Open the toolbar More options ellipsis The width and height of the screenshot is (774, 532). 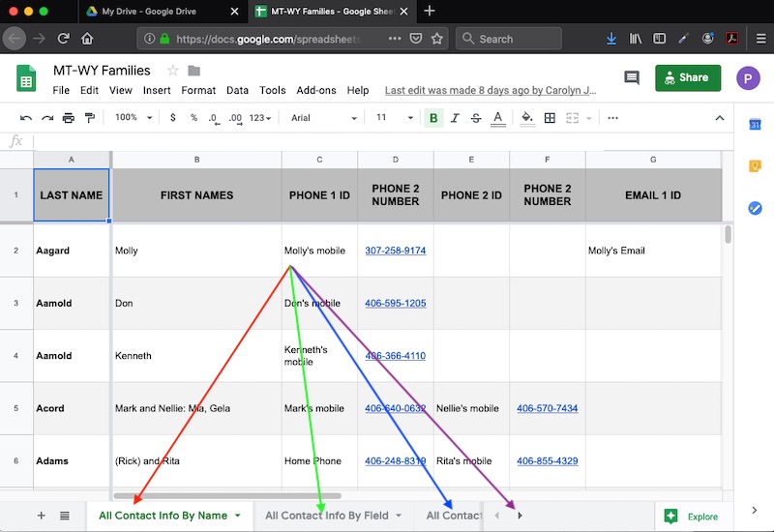click(x=612, y=118)
